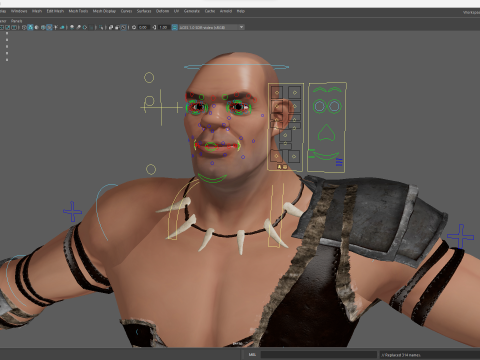The image size is (480, 360).
Task: Open the Mesh menu
Action: coord(37,11)
